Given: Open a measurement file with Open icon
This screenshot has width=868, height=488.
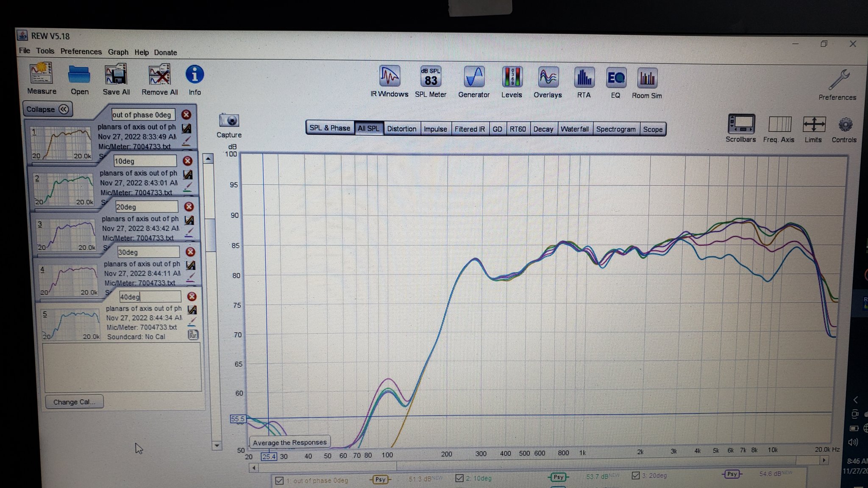Looking at the screenshot, I should click(x=79, y=75).
